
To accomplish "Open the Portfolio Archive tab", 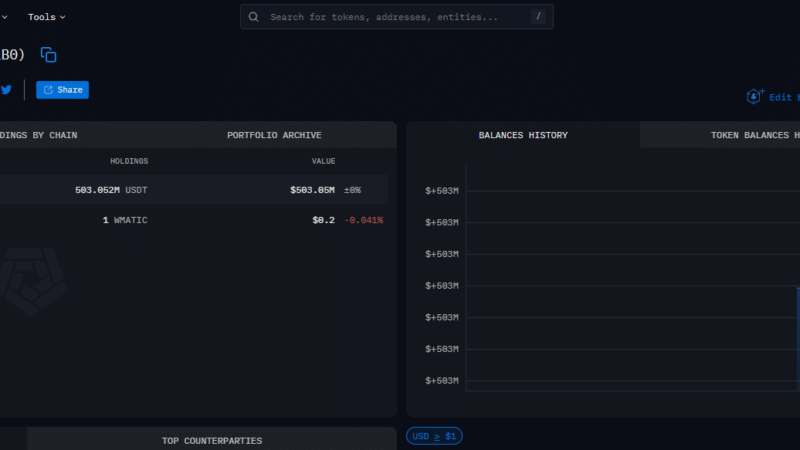I will coord(274,135).
